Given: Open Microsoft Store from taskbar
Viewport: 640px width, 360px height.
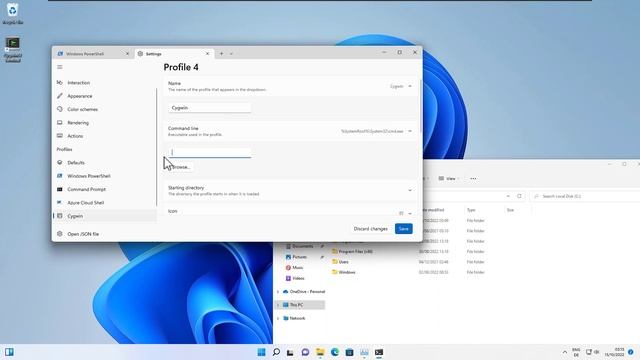Looking at the screenshot, I should 349,352.
